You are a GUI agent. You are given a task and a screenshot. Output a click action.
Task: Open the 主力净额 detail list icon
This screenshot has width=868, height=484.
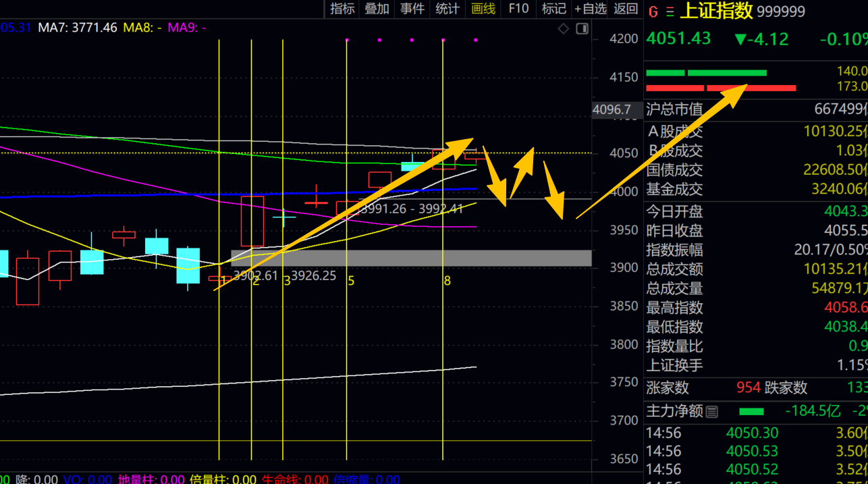coord(712,411)
